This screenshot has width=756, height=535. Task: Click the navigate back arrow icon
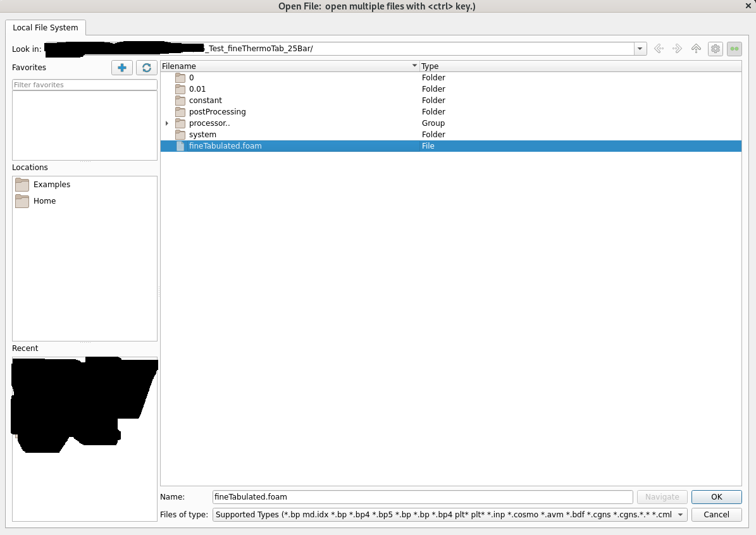pos(659,49)
